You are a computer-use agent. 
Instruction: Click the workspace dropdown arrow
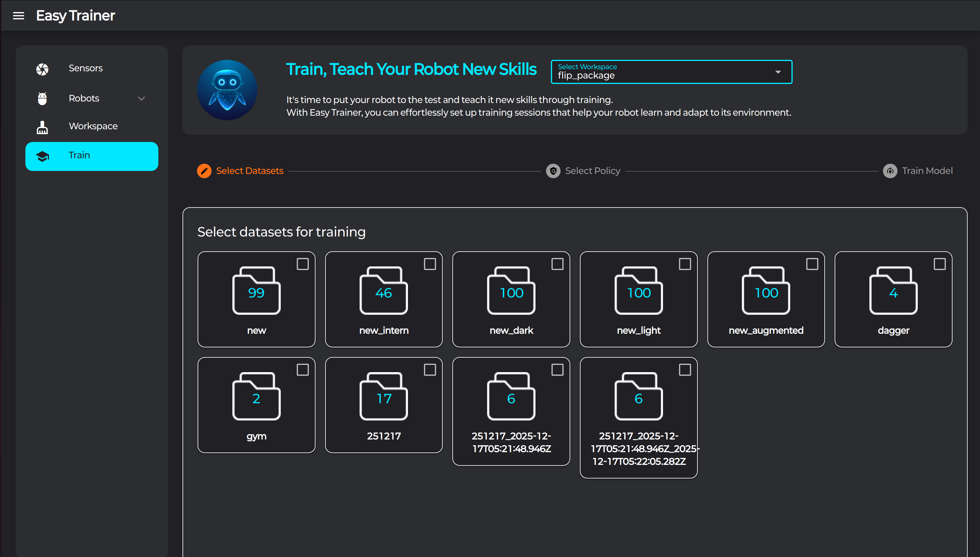(x=778, y=72)
